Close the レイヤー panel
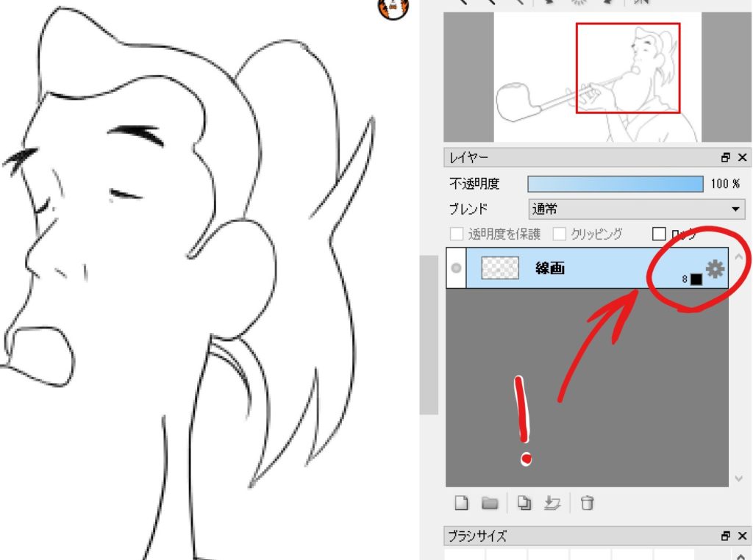 tap(741, 157)
